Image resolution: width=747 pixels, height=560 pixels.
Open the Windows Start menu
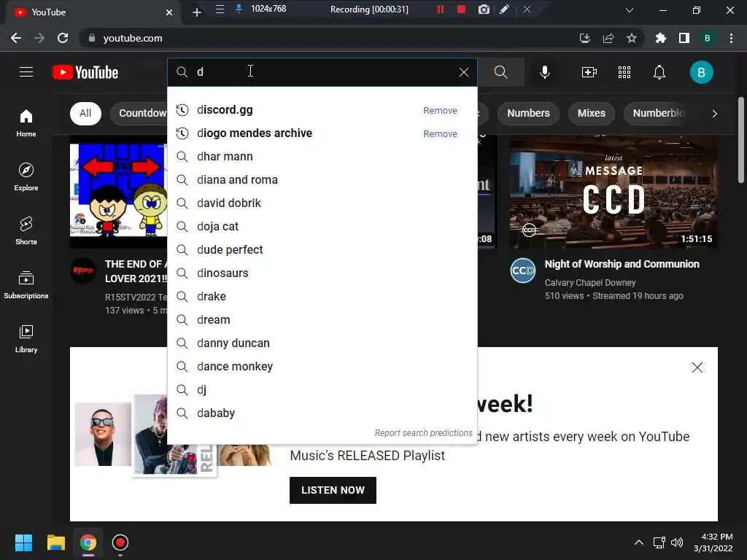23,542
